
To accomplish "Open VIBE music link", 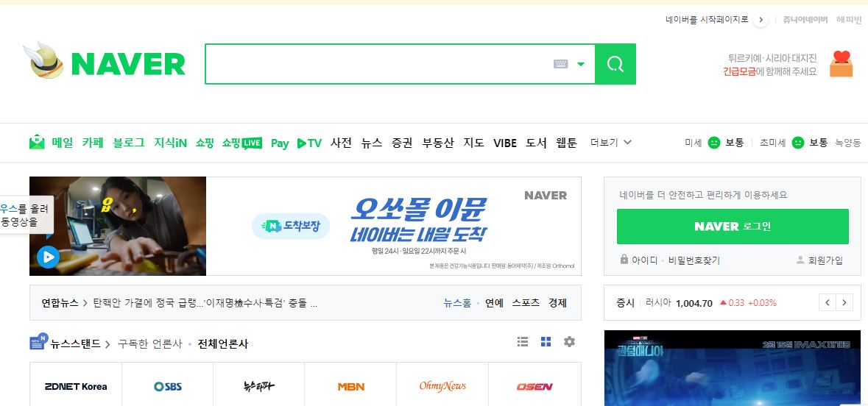I will (505, 143).
